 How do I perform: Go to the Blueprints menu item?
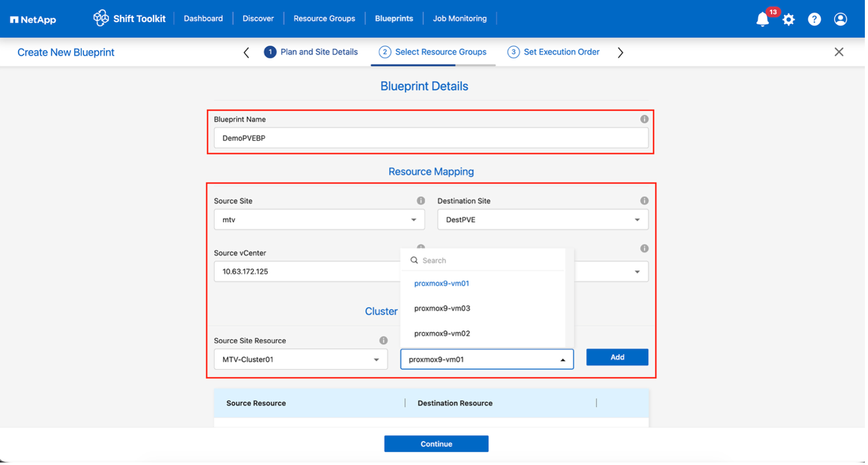(394, 18)
